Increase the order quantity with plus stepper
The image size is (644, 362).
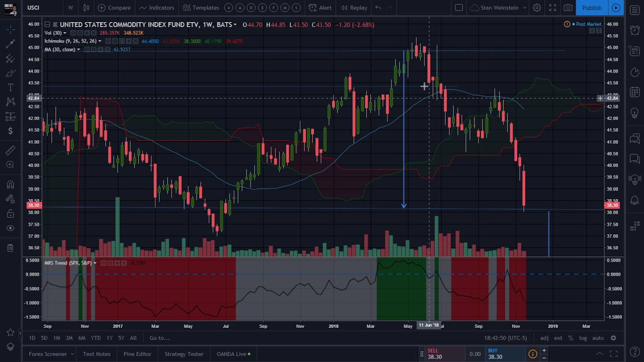(x=544, y=350)
